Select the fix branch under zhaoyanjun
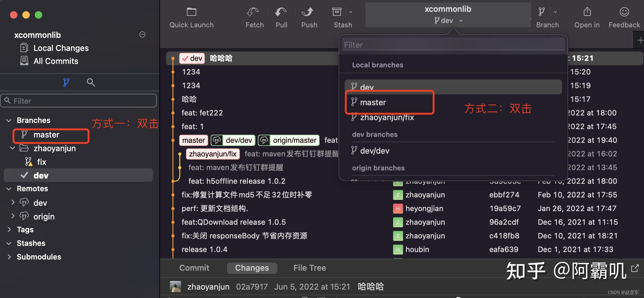Image resolution: width=644 pixels, height=298 pixels. [41, 162]
